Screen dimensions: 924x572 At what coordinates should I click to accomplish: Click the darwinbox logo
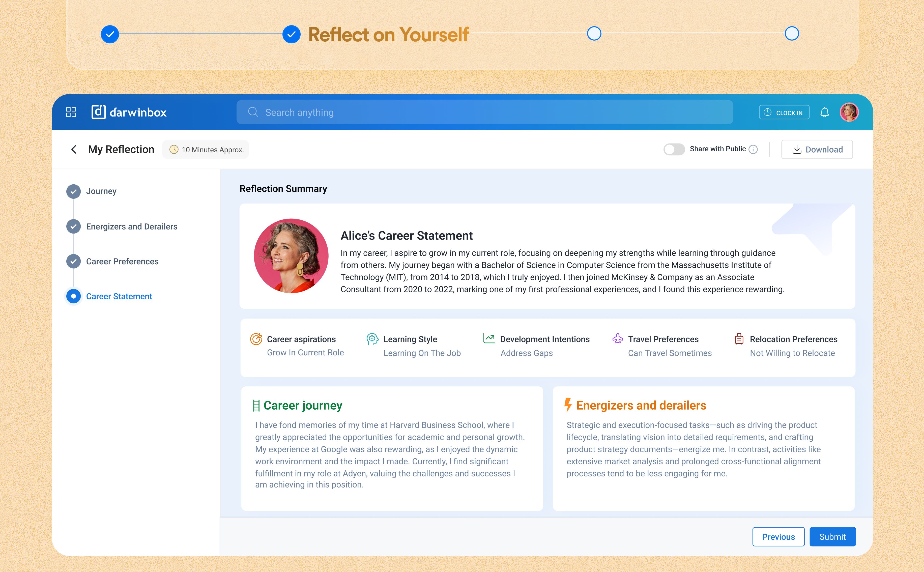(129, 112)
